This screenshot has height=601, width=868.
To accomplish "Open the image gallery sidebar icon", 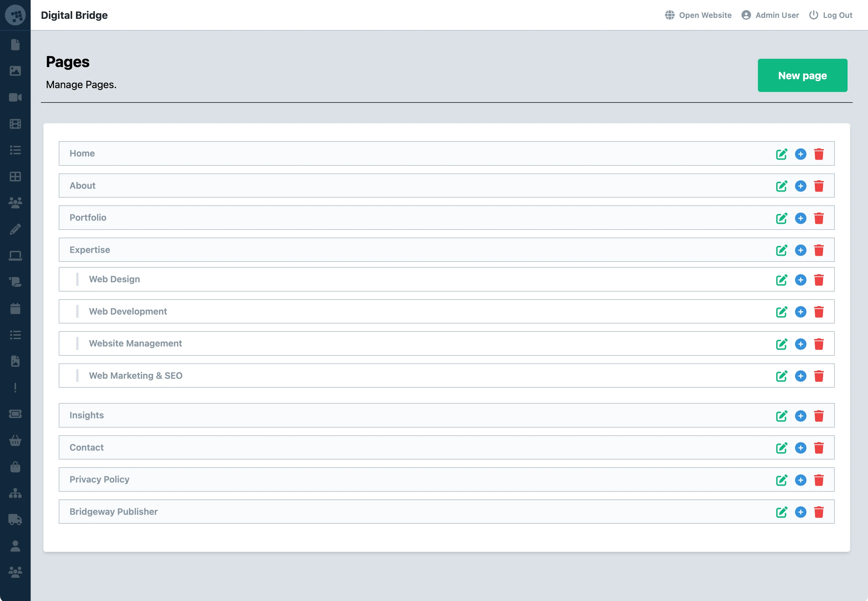I will tap(15, 71).
